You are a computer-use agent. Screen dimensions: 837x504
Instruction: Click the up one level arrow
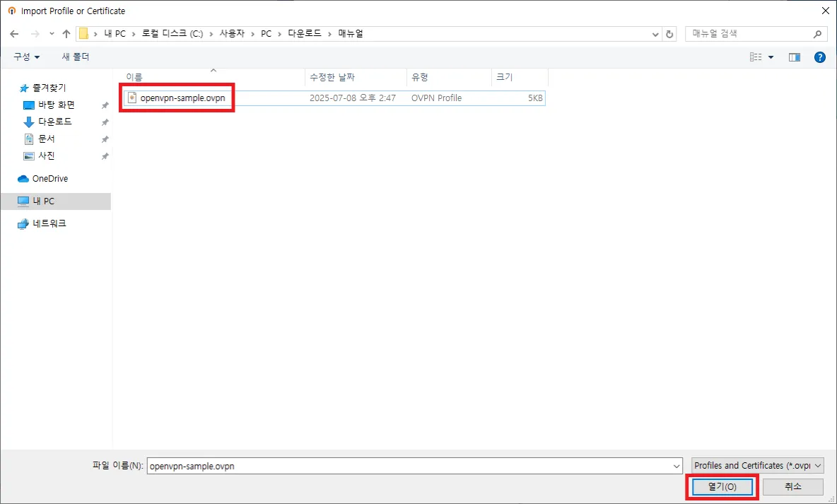(66, 33)
